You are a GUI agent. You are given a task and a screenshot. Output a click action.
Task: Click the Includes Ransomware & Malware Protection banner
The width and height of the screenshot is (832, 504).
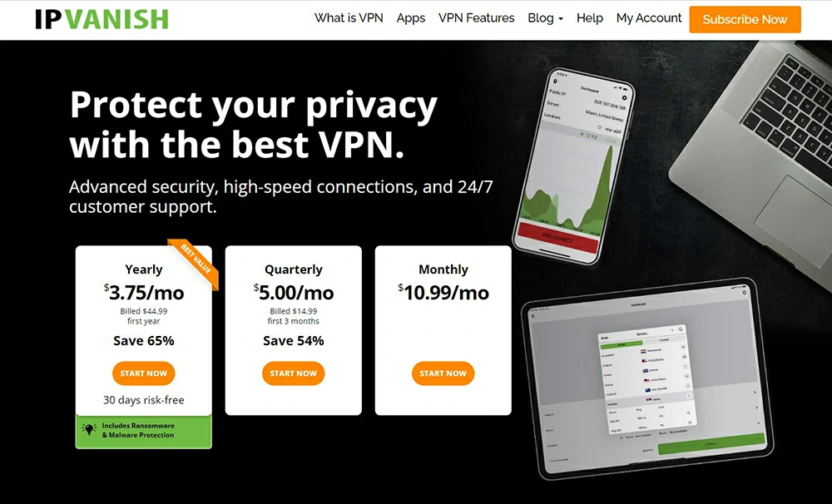pos(144,431)
